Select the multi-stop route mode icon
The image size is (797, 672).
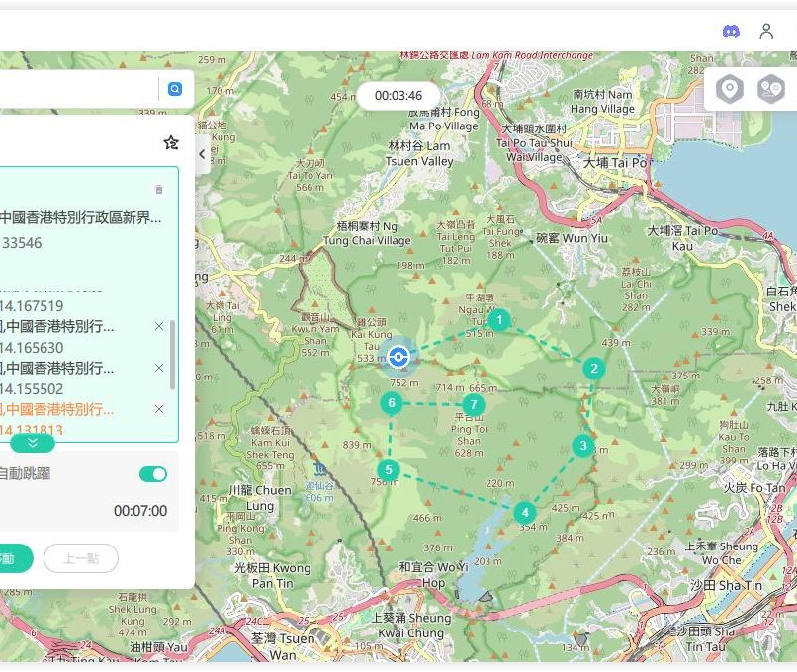[x=771, y=89]
